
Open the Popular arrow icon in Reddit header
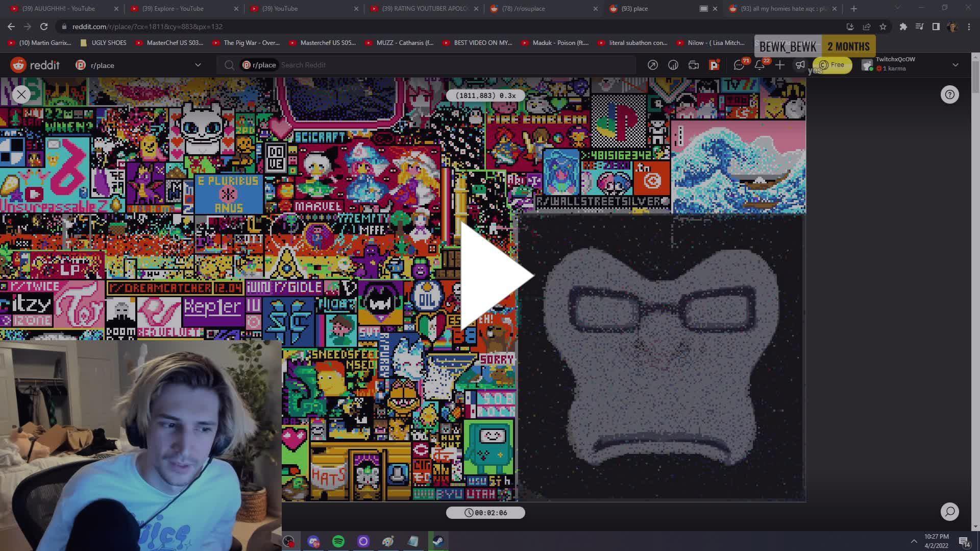652,65
